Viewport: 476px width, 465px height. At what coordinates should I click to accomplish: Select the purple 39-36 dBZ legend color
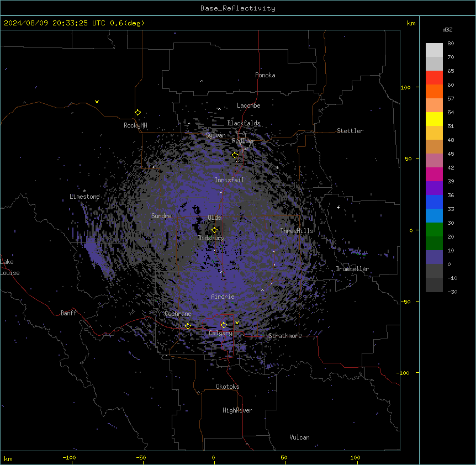pos(434,188)
